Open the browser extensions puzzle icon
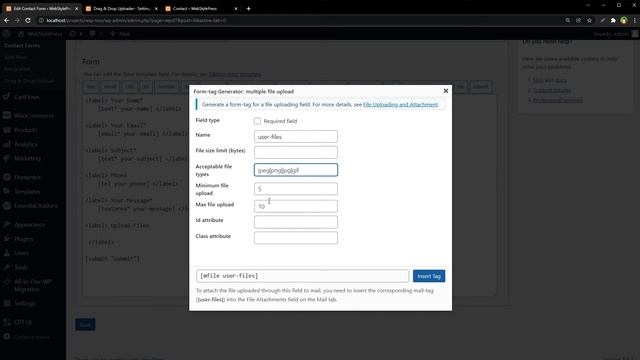Image resolution: width=640 pixels, height=360 pixels. [x=613, y=20]
